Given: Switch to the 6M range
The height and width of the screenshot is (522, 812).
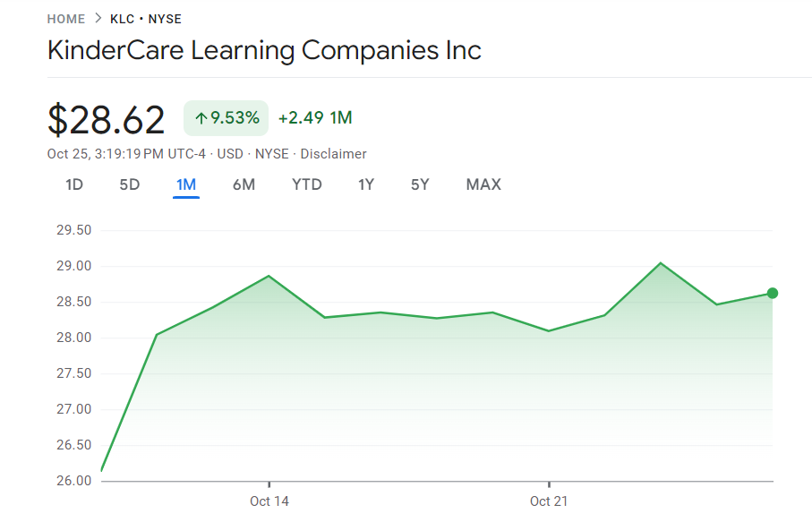Looking at the screenshot, I should tap(244, 185).
